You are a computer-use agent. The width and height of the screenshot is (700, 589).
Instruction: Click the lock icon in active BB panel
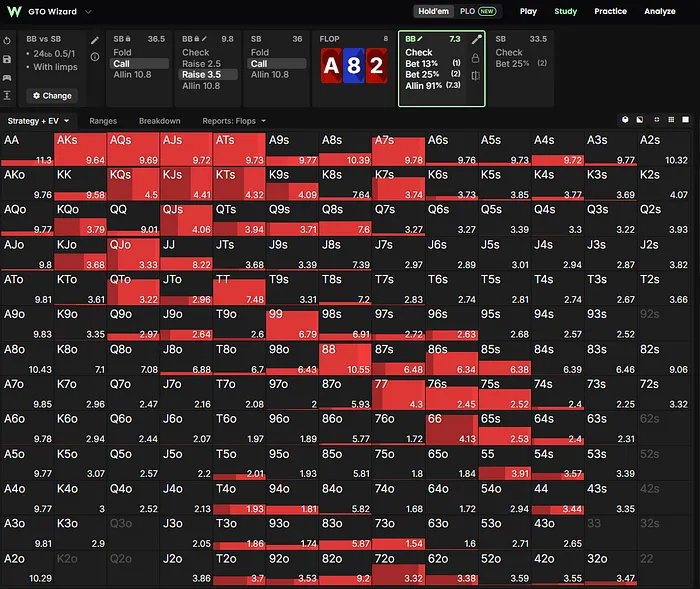point(475,58)
